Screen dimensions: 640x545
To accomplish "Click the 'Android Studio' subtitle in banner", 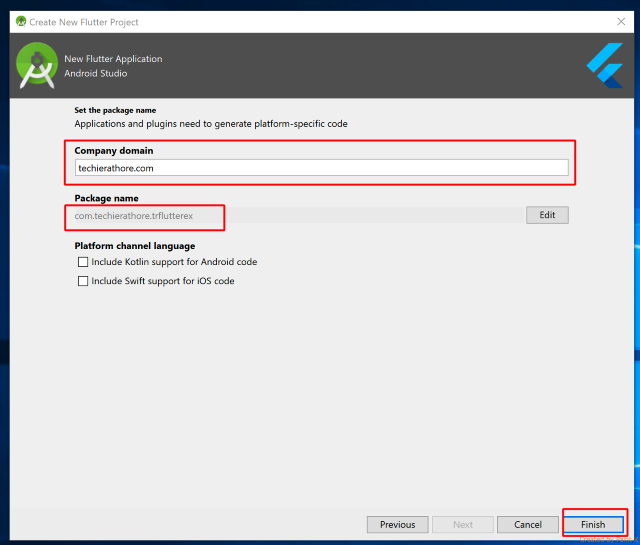I will 96,73.
